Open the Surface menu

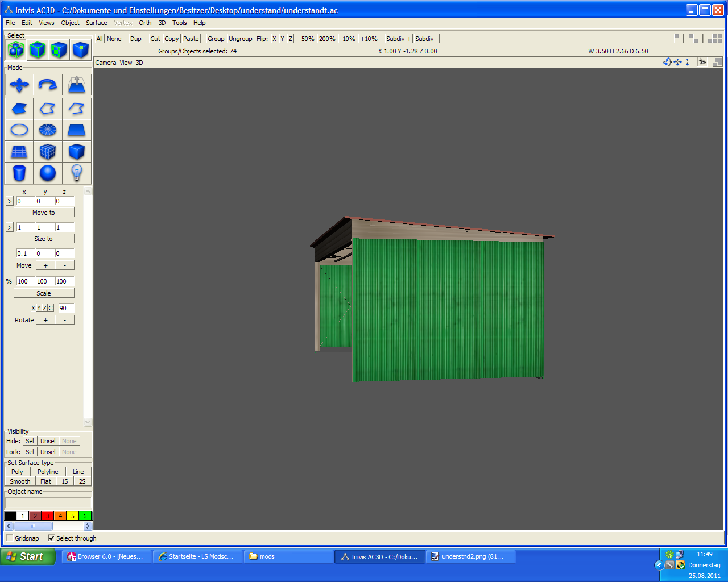point(96,23)
